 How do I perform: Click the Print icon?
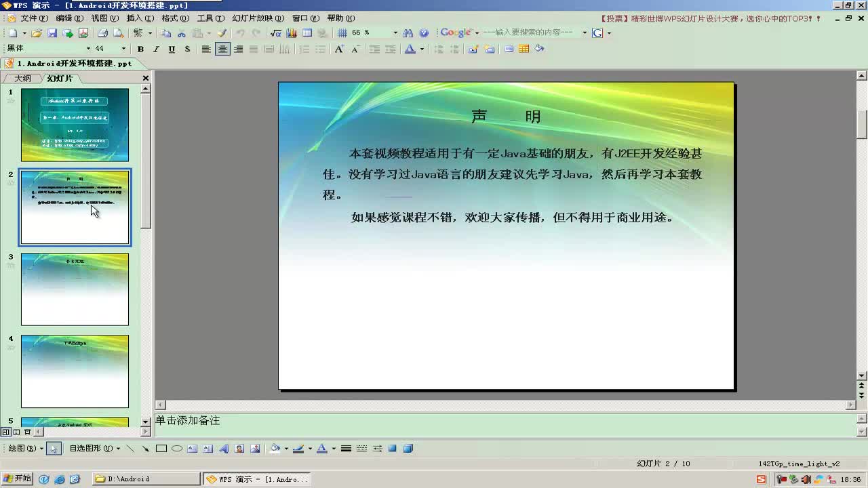tap(102, 33)
